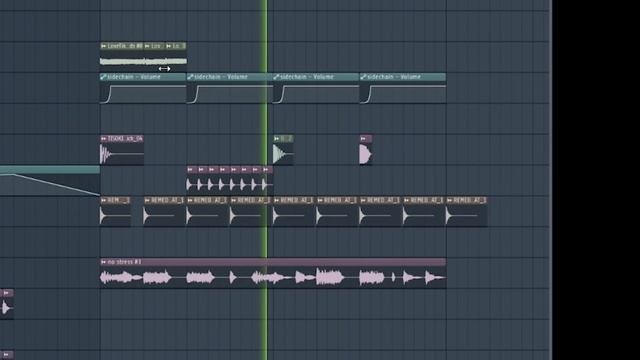Open menu icon of second sidechain Volume clip
This screenshot has width=640, height=360.
190,77
